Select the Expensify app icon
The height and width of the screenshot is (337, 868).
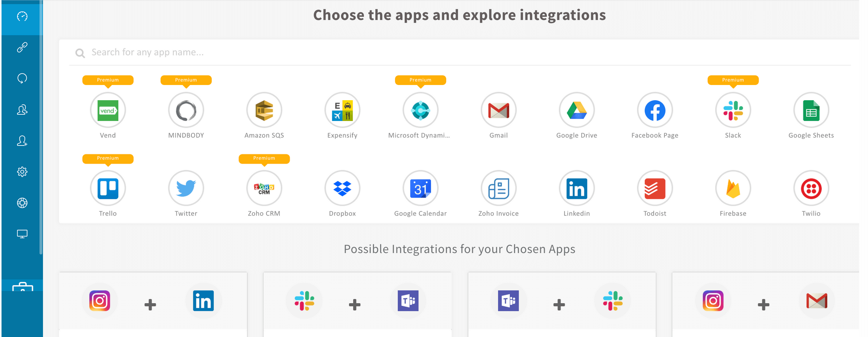pos(342,110)
